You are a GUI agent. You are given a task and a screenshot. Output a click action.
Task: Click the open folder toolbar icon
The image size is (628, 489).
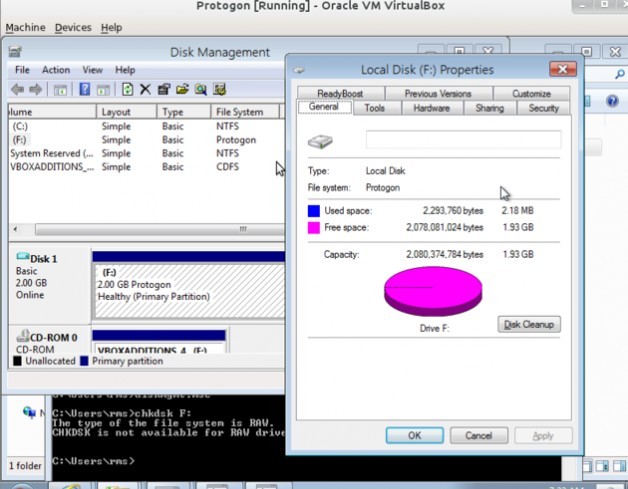tap(182, 89)
